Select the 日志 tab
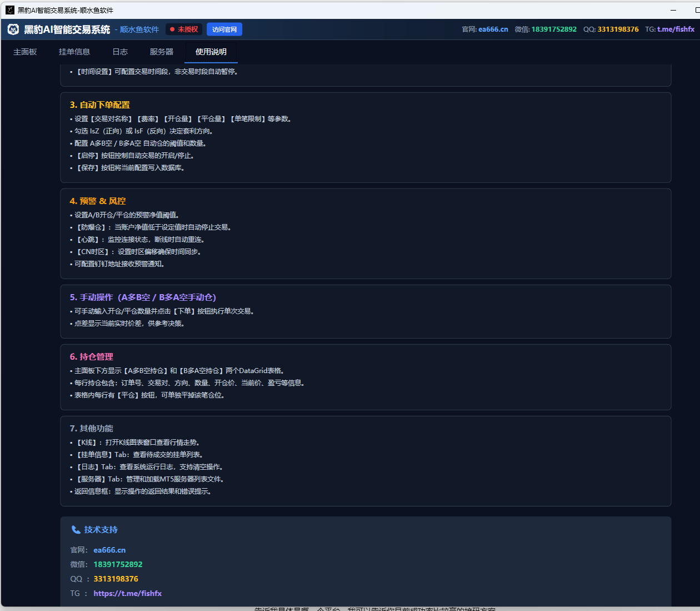Image resolution: width=700 pixels, height=611 pixels. click(120, 52)
